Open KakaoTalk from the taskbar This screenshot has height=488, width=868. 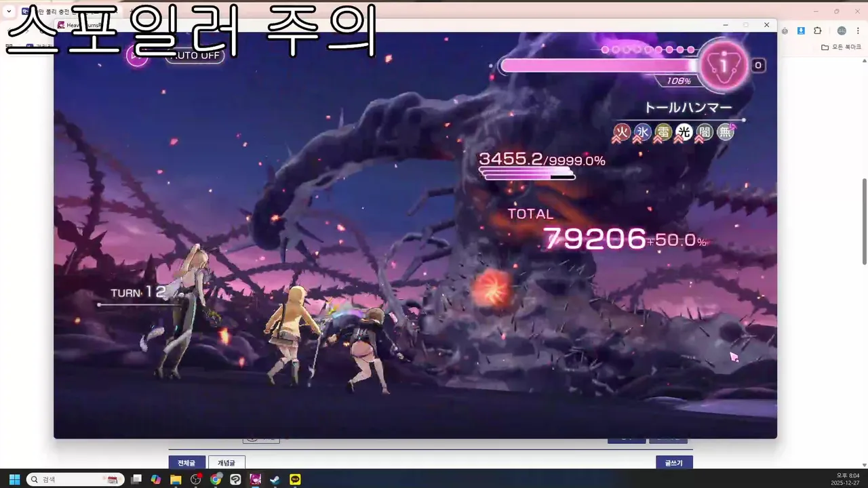[x=296, y=479]
